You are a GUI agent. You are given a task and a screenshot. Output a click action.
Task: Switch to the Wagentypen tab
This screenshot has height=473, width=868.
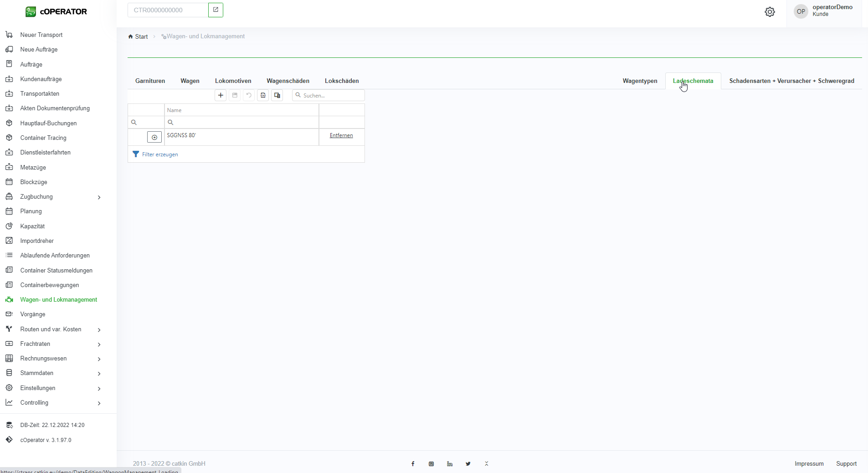click(x=640, y=81)
